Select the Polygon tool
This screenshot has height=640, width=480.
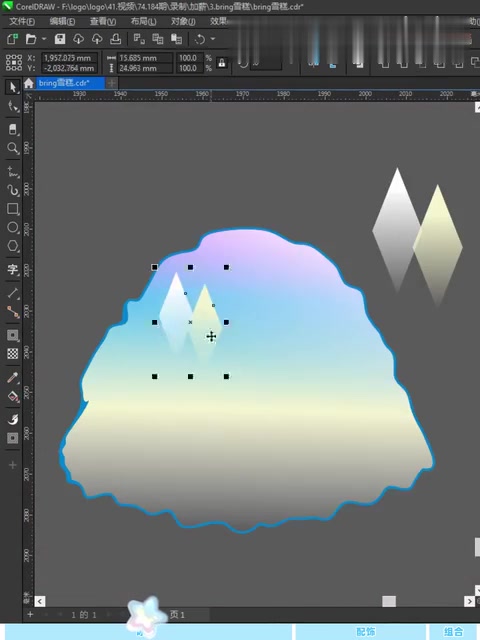12,246
